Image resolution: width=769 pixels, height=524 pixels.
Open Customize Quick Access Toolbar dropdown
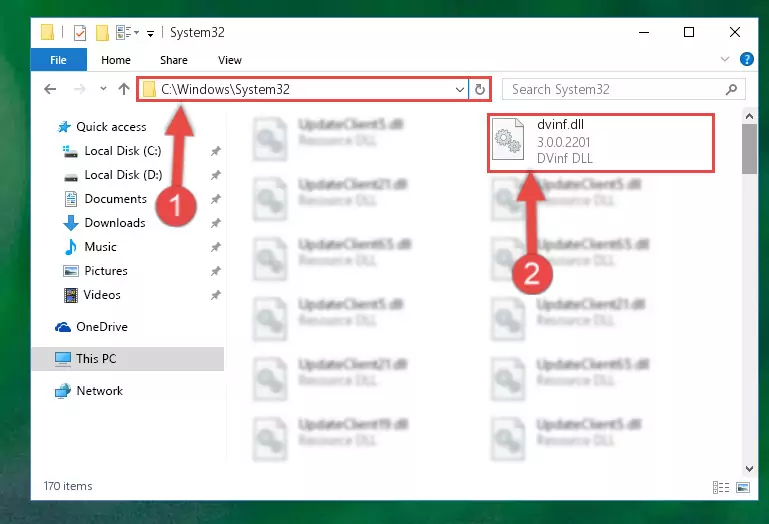click(x=150, y=33)
